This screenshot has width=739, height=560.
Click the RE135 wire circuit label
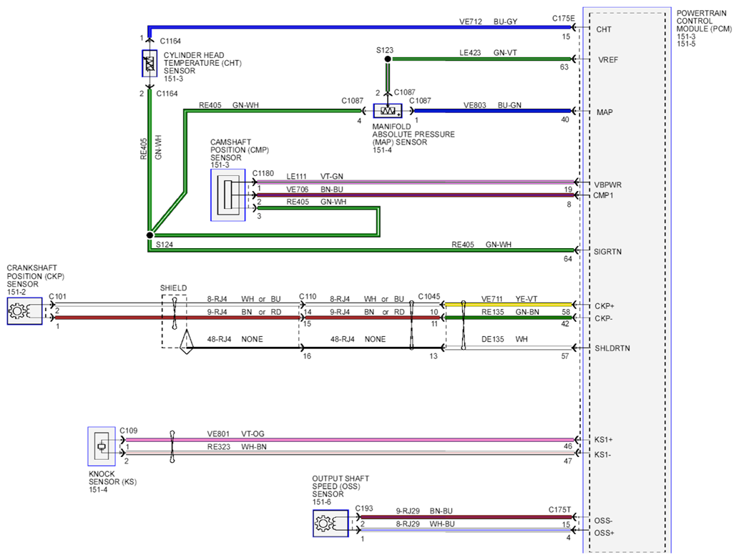coord(492,312)
